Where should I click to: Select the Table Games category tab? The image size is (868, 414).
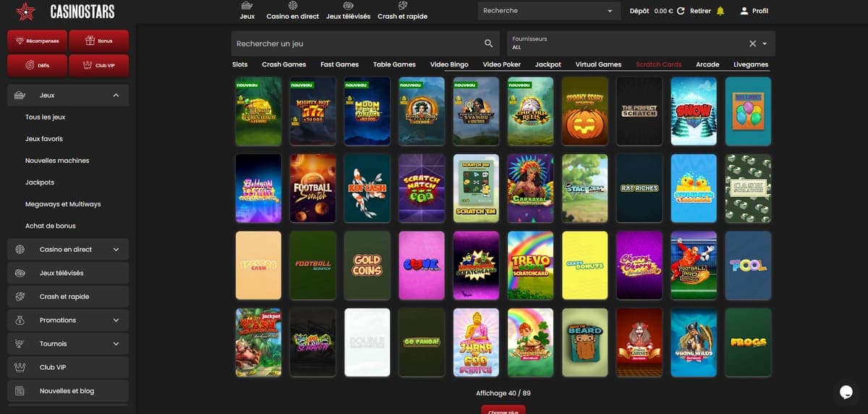click(x=394, y=64)
